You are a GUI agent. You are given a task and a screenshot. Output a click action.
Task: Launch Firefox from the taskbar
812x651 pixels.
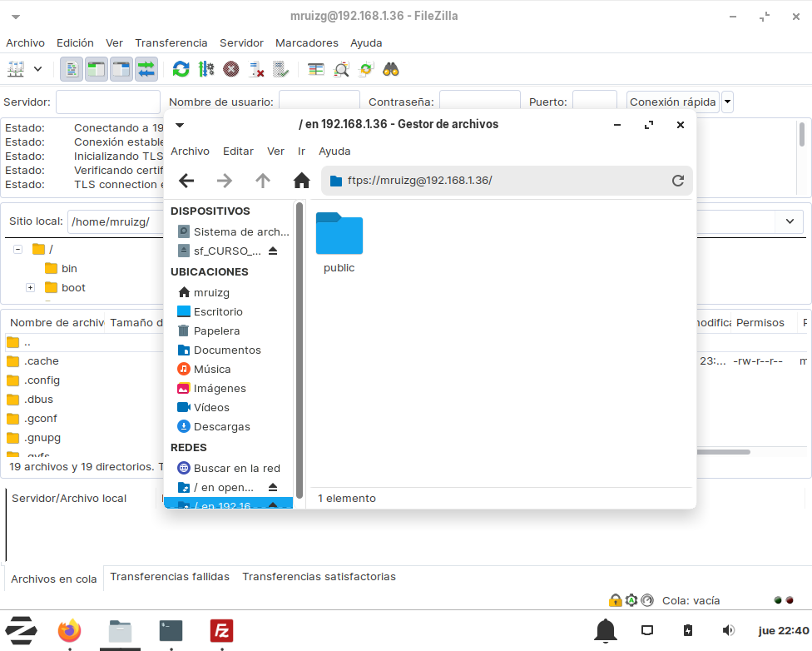tap(70, 631)
